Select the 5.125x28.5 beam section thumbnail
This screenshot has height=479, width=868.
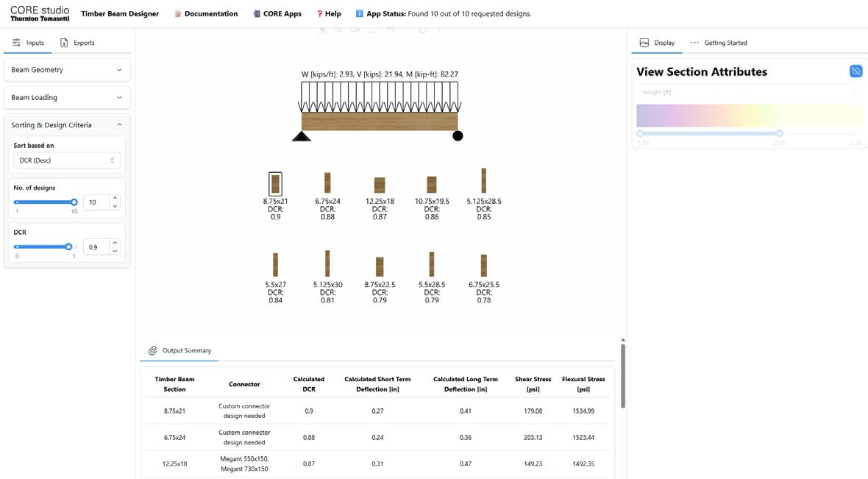484,180
